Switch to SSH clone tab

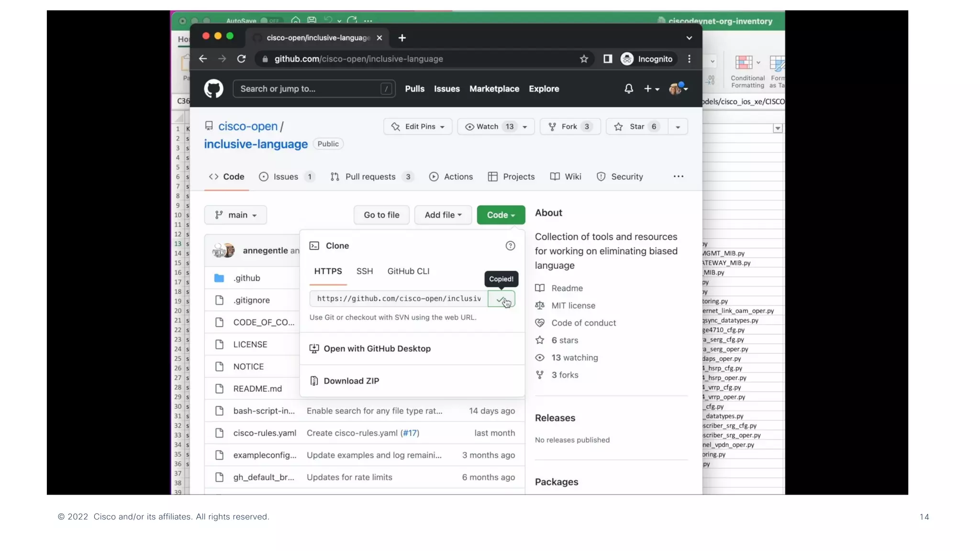364,271
